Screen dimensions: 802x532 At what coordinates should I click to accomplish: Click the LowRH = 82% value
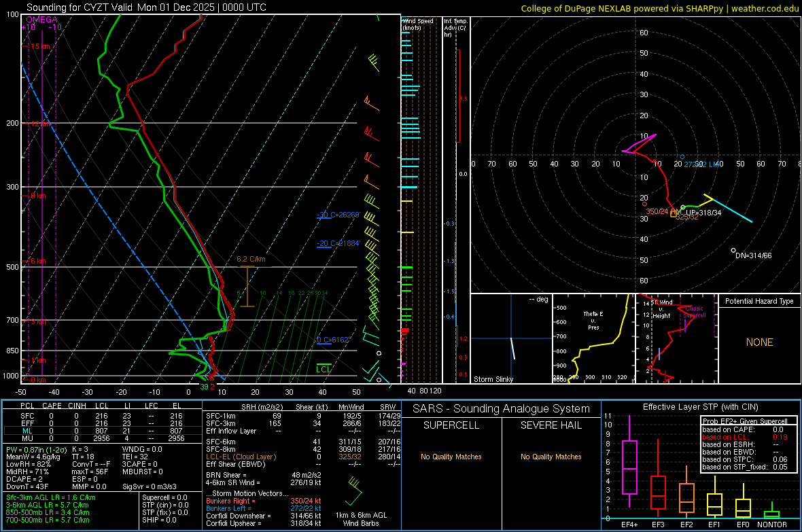pyautogui.click(x=28, y=464)
